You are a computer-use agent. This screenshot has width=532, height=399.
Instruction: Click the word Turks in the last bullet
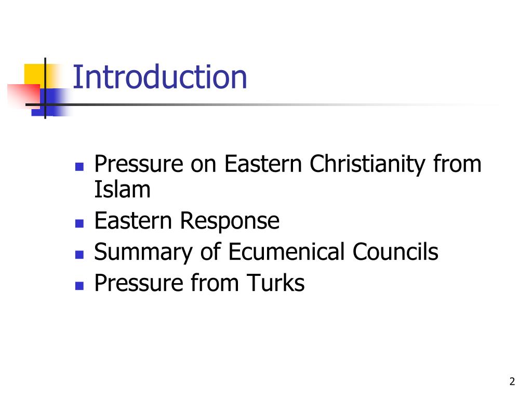pos(275,283)
